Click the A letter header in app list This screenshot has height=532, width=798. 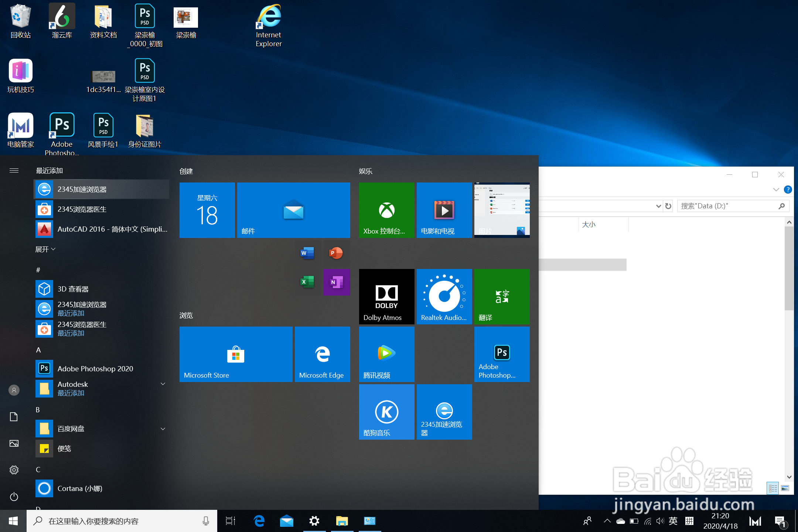click(38, 350)
